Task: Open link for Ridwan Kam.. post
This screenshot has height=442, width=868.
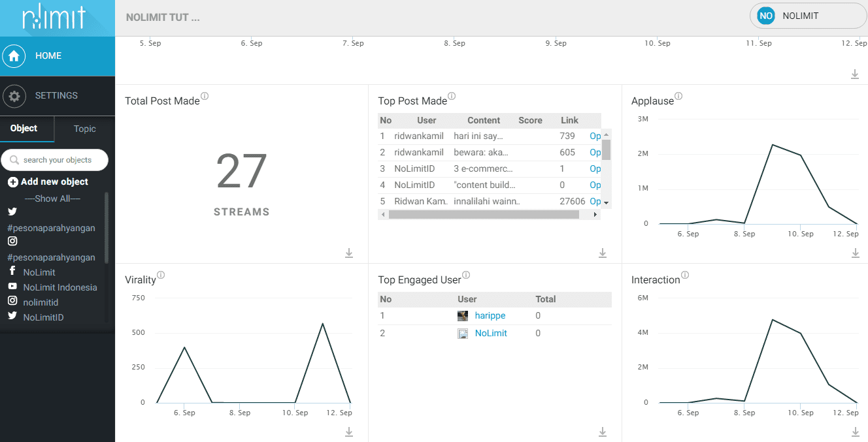Action: pos(595,202)
